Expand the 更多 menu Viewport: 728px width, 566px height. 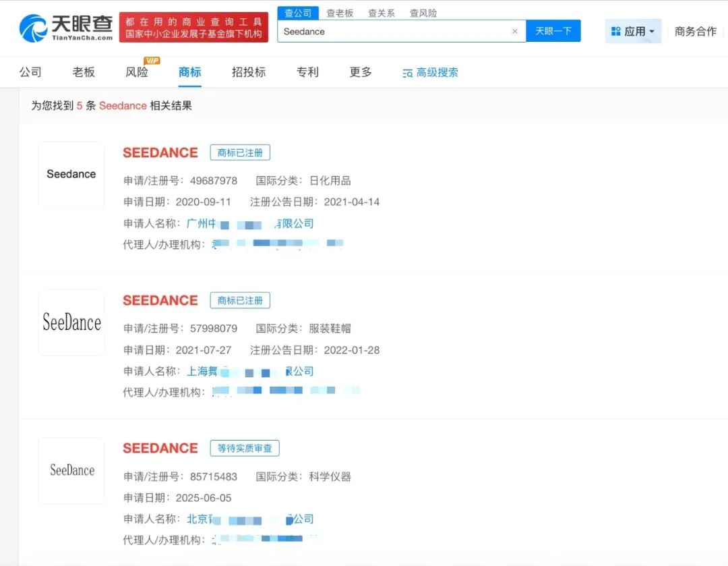click(x=361, y=72)
